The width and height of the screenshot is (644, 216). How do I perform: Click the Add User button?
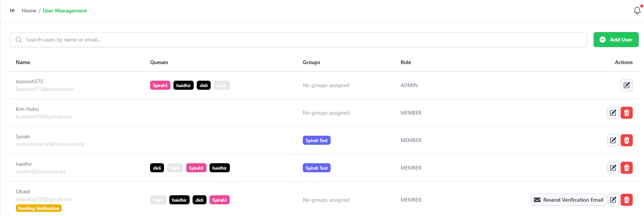[x=616, y=40]
